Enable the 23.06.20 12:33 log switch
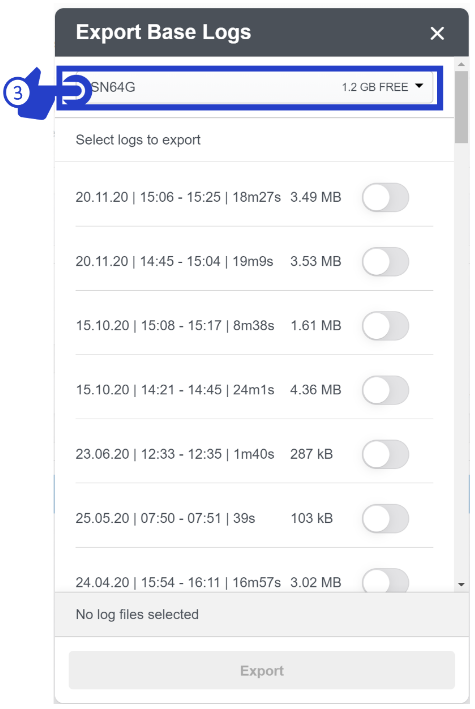Viewport: 475px width, 709px height. click(385, 454)
